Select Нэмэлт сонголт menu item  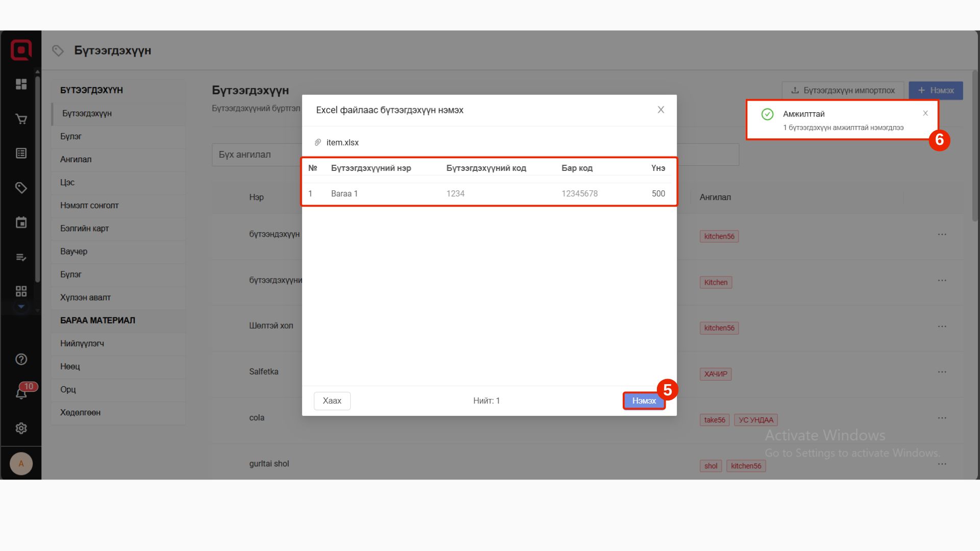click(x=89, y=205)
